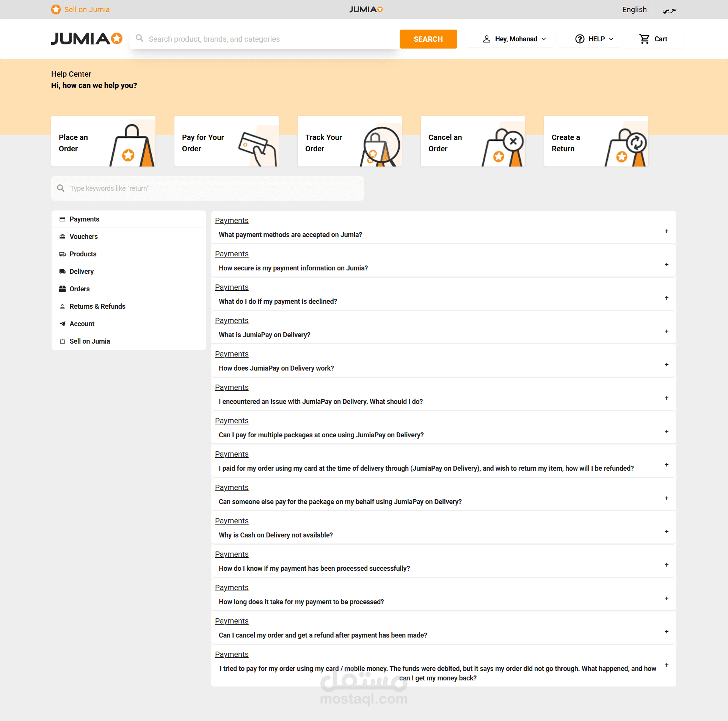Viewport: 728px width, 721px height.
Task: Expand the What is JumiaPay on Delivery question
Action: (x=666, y=331)
